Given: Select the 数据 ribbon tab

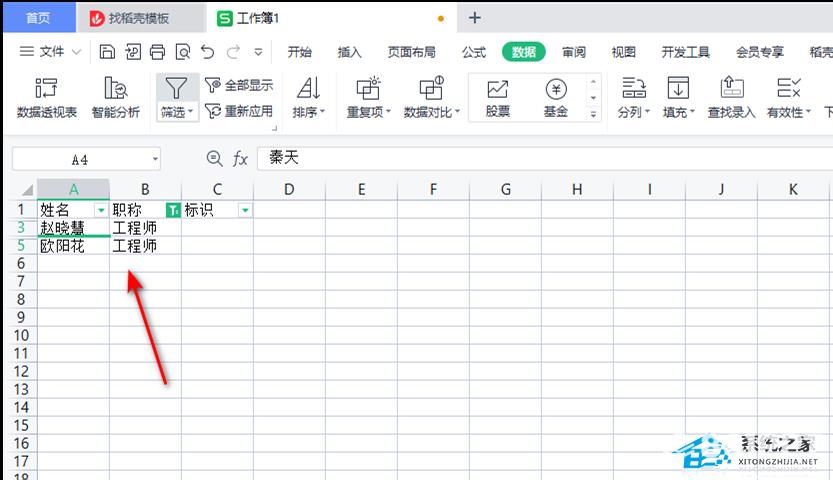Looking at the screenshot, I should [x=524, y=52].
